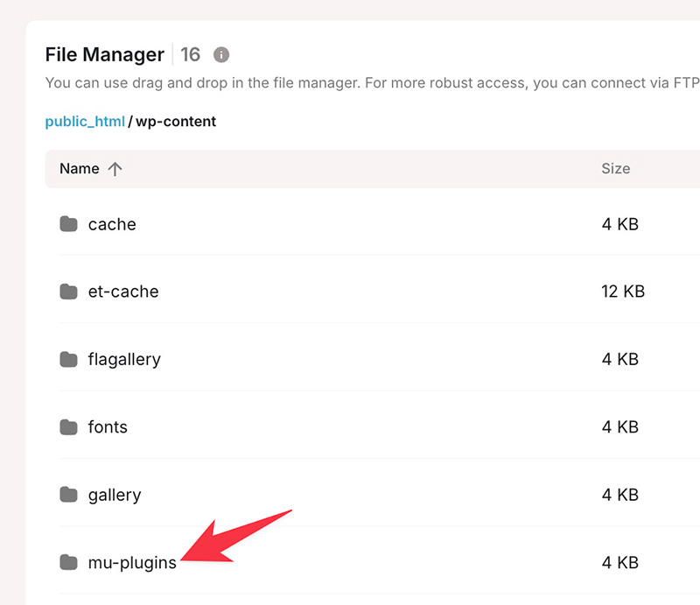Open the fonts folder
This screenshot has width=700, height=605.
click(x=108, y=427)
